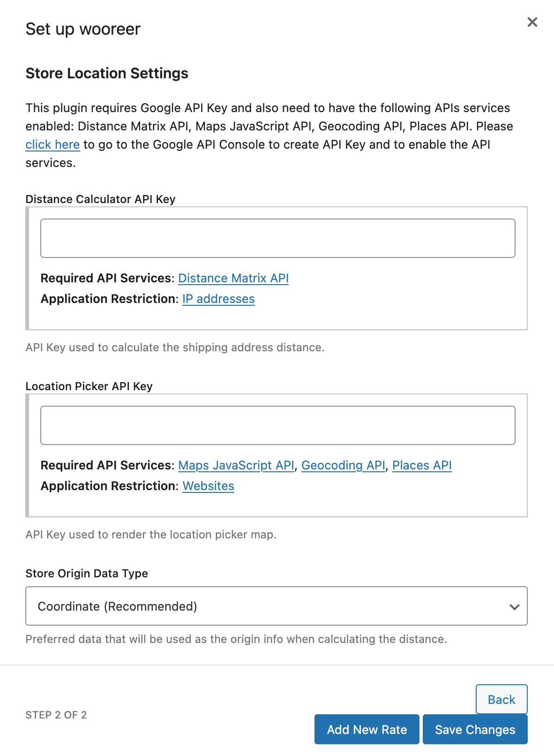Follow the IP addresses restriction link
The image size is (554, 756).
point(218,299)
